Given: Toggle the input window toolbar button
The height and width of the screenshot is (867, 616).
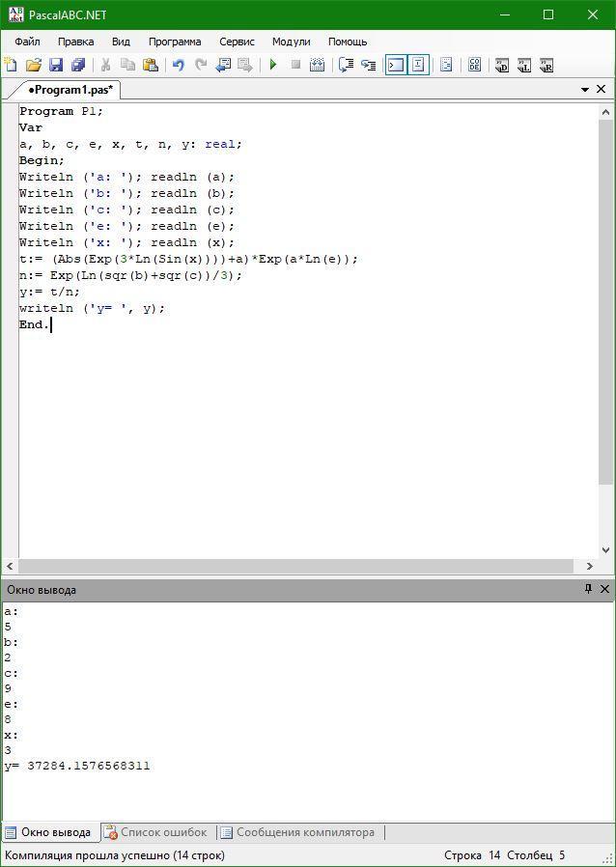Looking at the screenshot, I should [418, 65].
